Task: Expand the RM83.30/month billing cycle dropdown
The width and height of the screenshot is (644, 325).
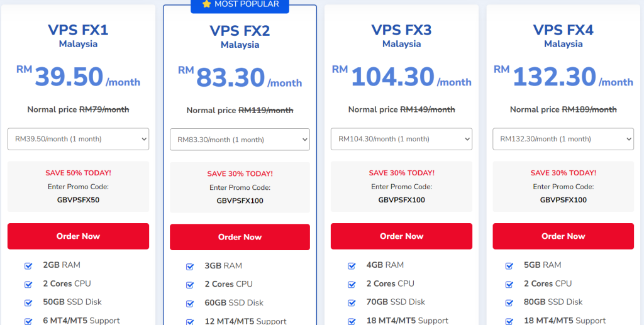Action: click(240, 140)
